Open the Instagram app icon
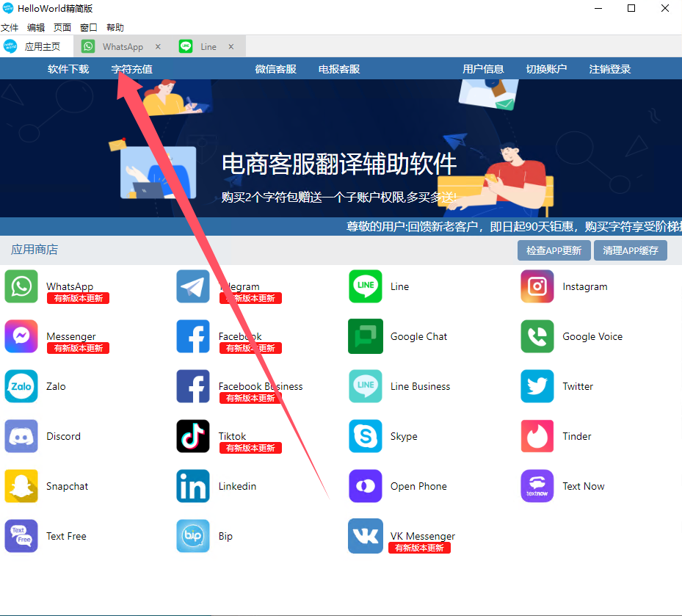The height and width of the screenshot is (616, 682). [537, 286]
